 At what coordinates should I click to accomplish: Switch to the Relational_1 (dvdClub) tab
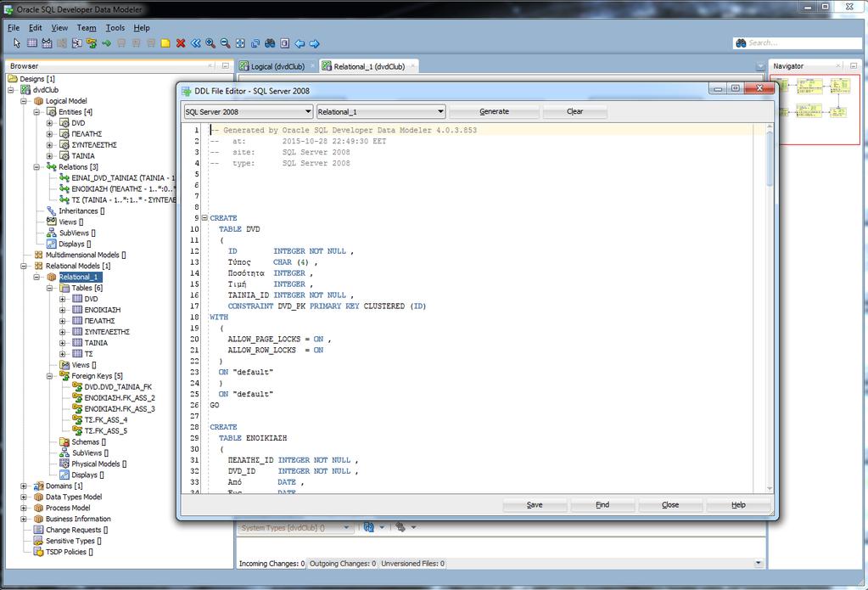369,66
